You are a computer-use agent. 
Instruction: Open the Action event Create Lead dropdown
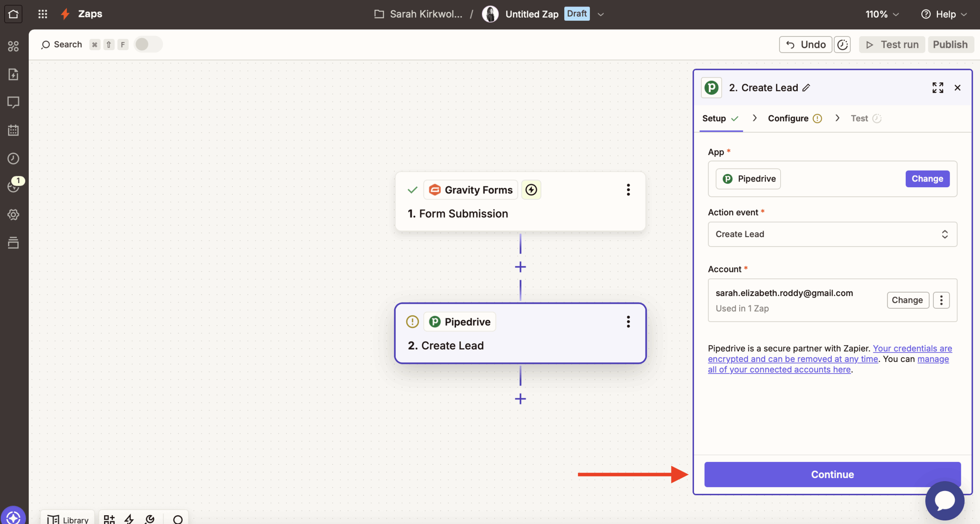(x=832, y=234)
